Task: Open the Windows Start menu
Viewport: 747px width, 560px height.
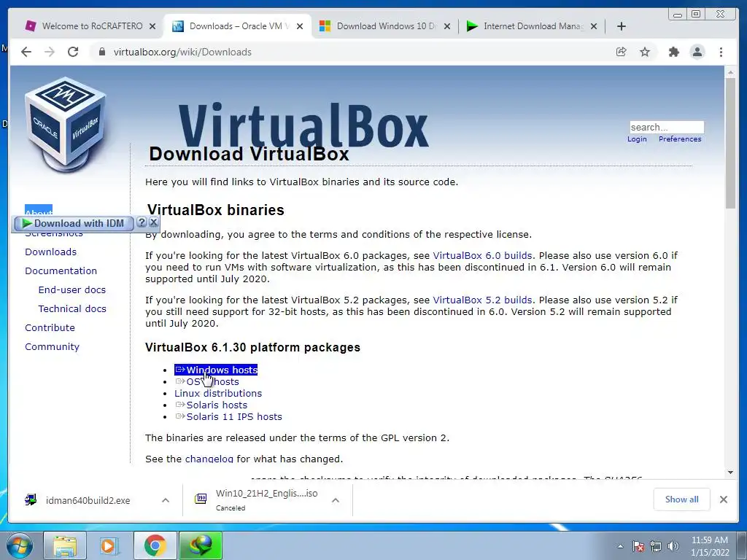Action: (20, 545)
